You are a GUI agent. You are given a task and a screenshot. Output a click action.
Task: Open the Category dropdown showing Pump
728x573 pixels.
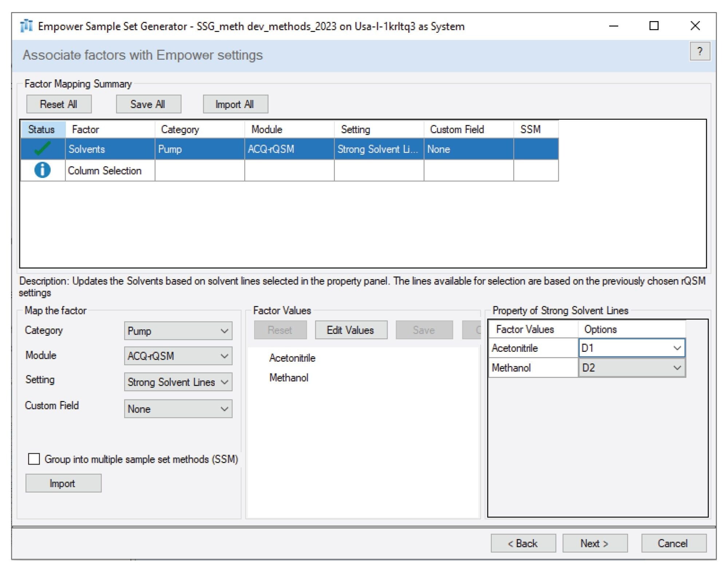178,331
